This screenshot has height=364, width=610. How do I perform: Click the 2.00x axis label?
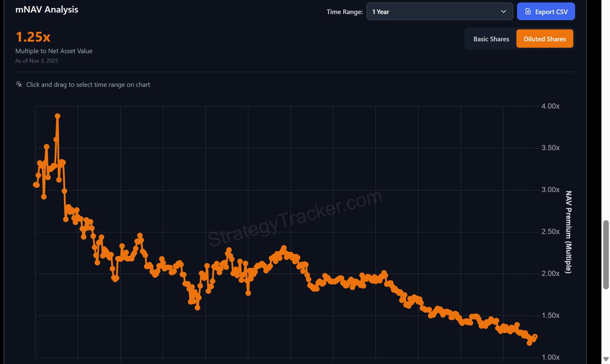pos(550,274)
